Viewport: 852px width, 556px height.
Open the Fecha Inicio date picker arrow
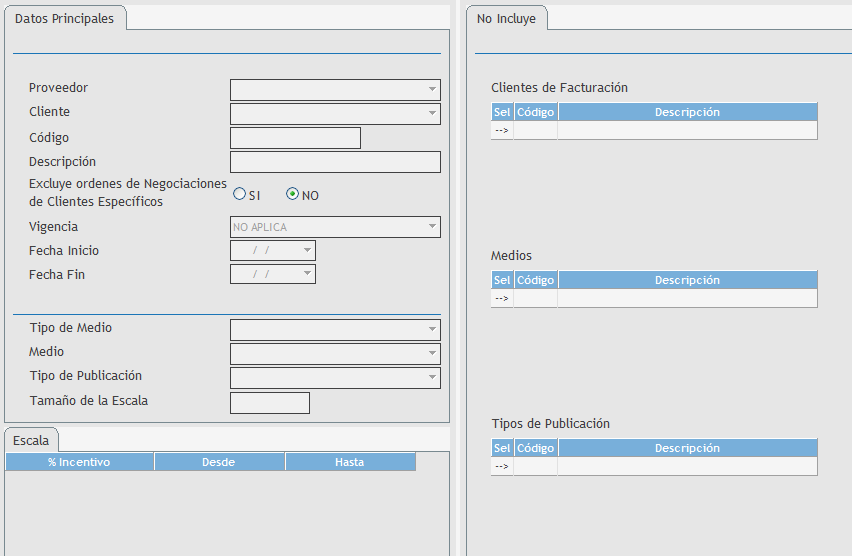pos(307,251)
